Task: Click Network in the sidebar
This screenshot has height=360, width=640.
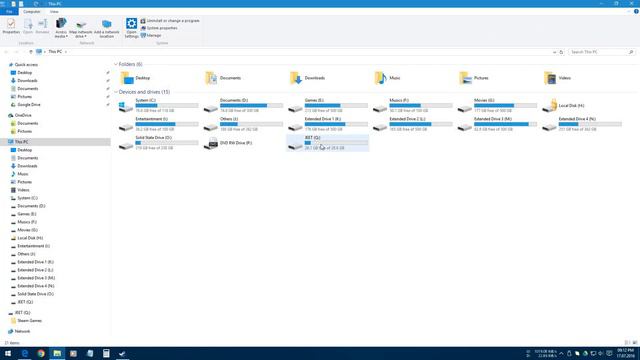Action: (x=22, y=331)
